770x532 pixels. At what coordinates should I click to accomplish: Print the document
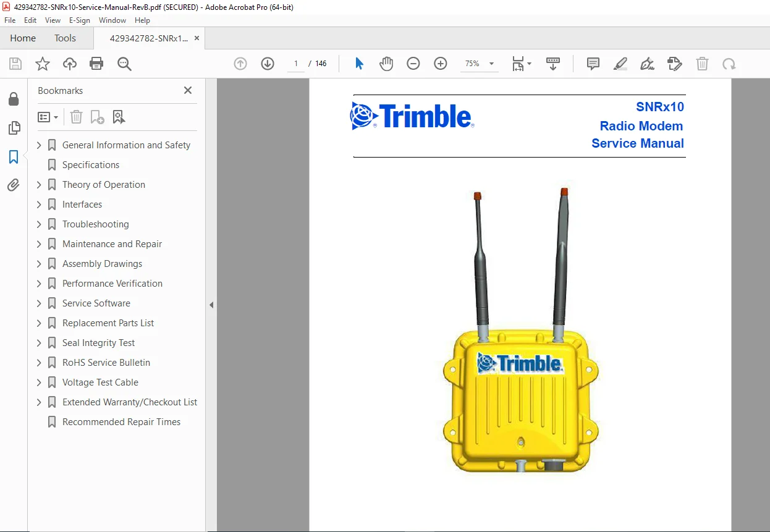(96, 64)
